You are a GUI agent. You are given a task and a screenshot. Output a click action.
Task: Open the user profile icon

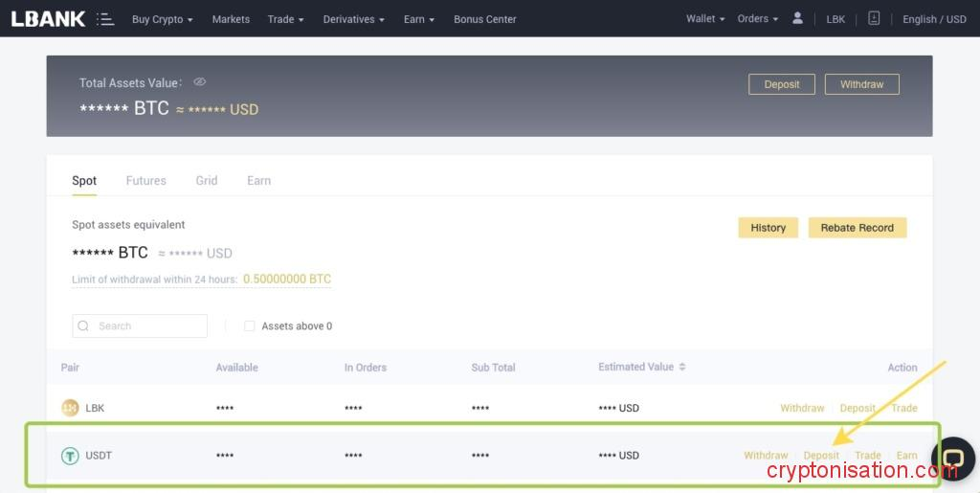[x=798, y=18]
